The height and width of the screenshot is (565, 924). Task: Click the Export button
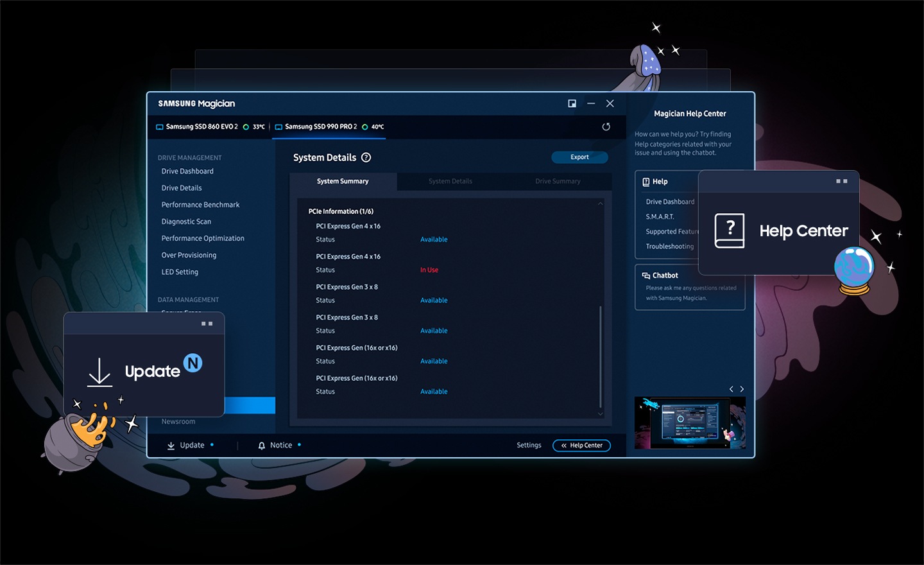pos(579,157)
